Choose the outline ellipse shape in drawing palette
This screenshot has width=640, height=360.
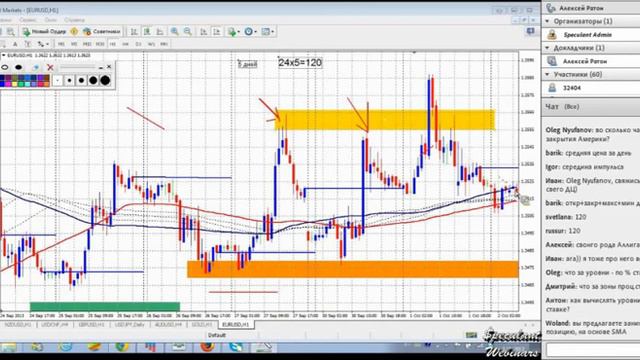[x=4, y=67]
